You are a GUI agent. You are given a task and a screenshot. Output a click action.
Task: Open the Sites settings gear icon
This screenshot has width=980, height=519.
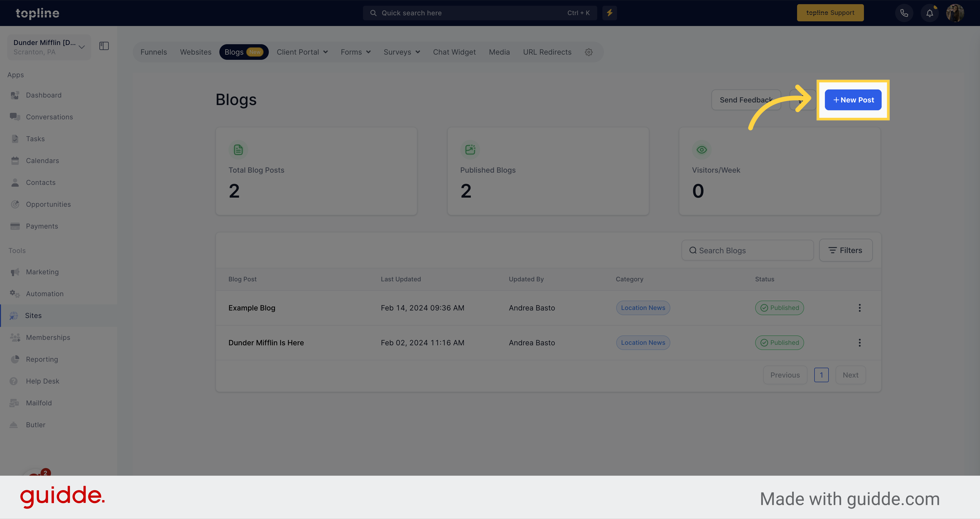(x=589, y=52)
